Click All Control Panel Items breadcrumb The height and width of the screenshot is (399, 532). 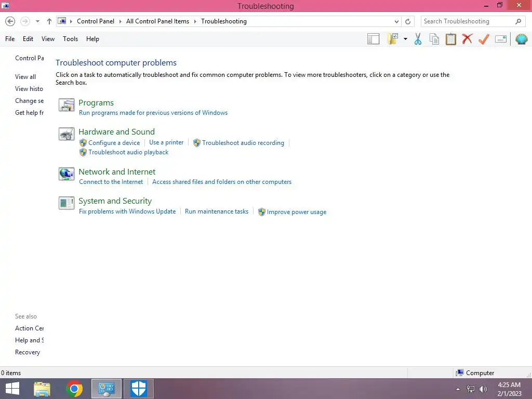(158, 21)
